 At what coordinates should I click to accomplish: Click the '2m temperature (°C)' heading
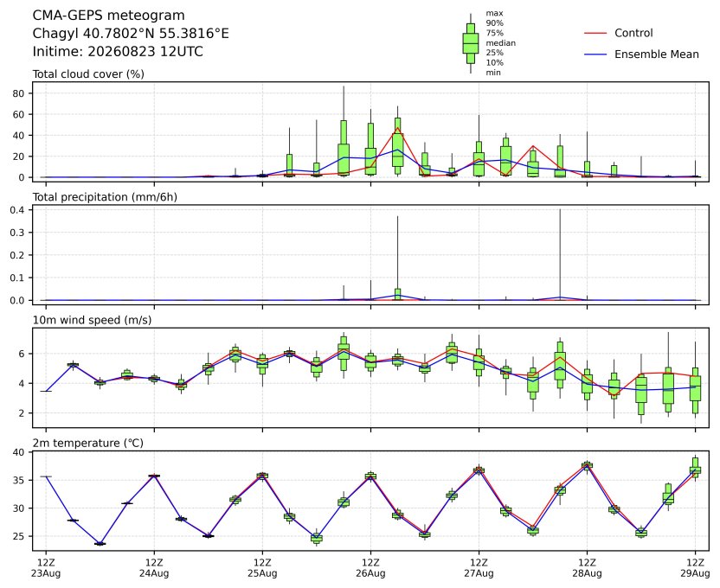point(87,443)
